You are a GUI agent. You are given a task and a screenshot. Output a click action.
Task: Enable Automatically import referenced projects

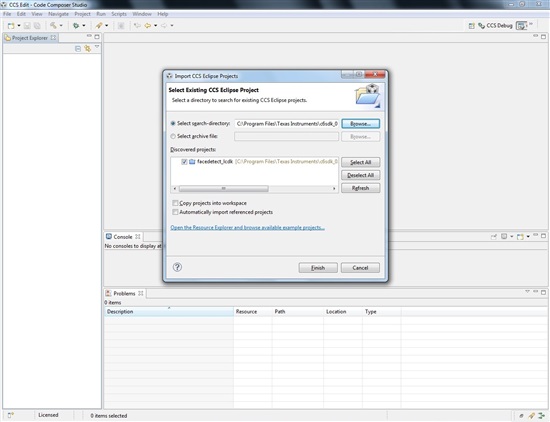click(175, 212)
